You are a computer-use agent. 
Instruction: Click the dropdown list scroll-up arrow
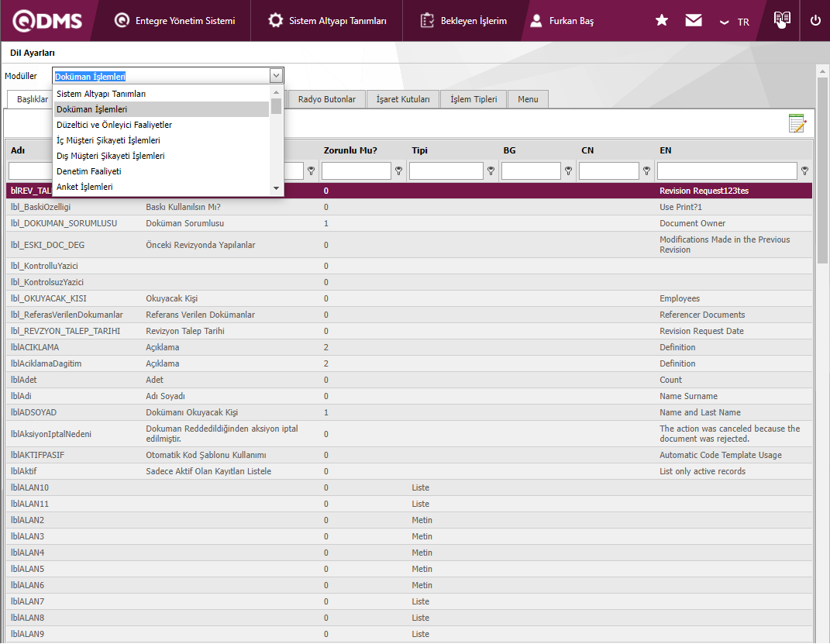[276, 92]
